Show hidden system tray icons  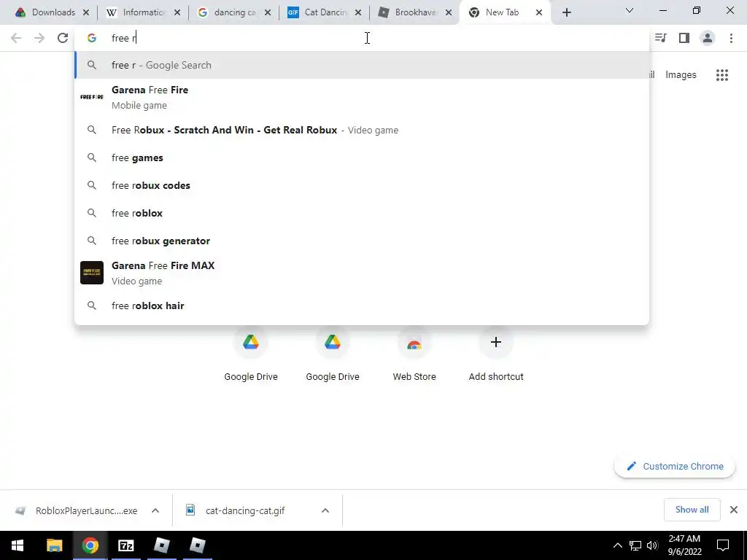(x=617, y=545)
